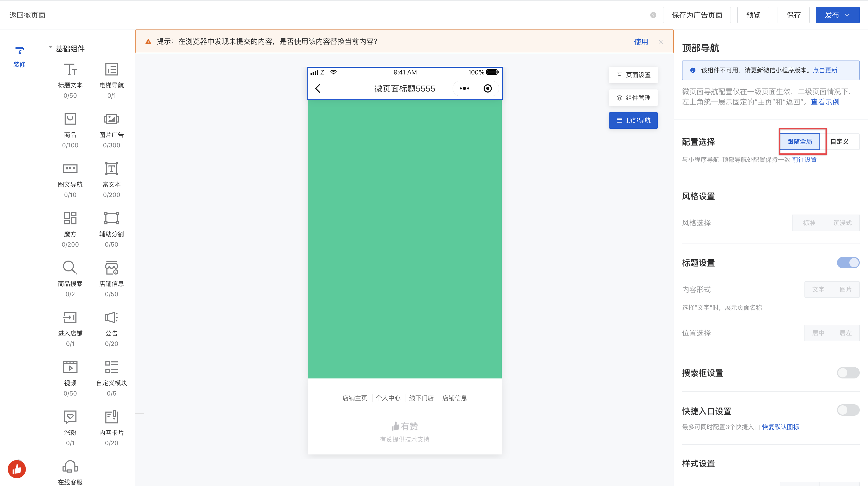Click the 使用 link in warning banner
Screen dimensions: 868x486
point(641,42)
